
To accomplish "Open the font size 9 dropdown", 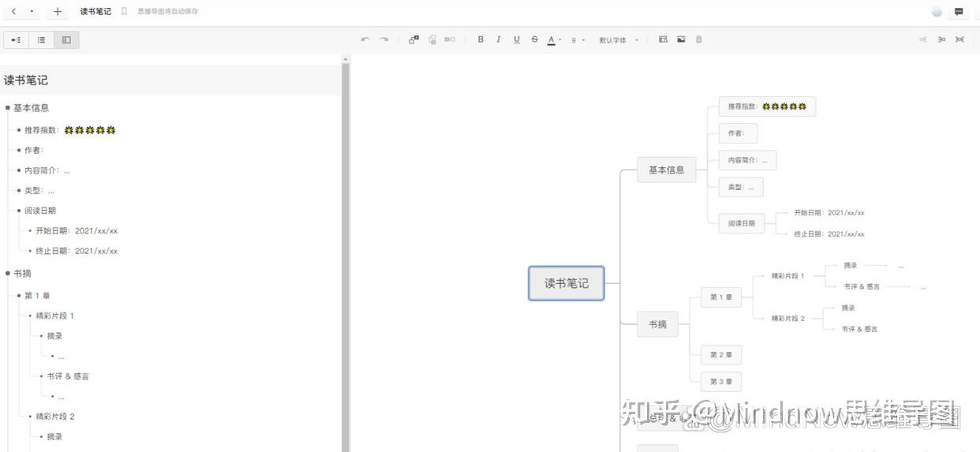I will pos(578,39).
